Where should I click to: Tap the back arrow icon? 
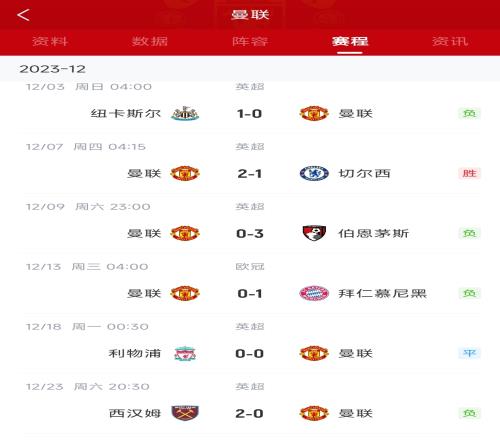click(23, 15)
